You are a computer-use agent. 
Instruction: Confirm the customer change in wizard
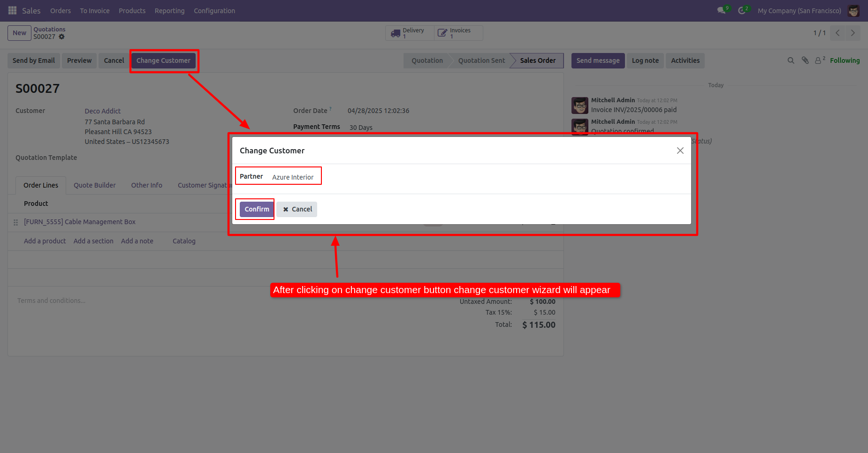click(x=257, y=209)
